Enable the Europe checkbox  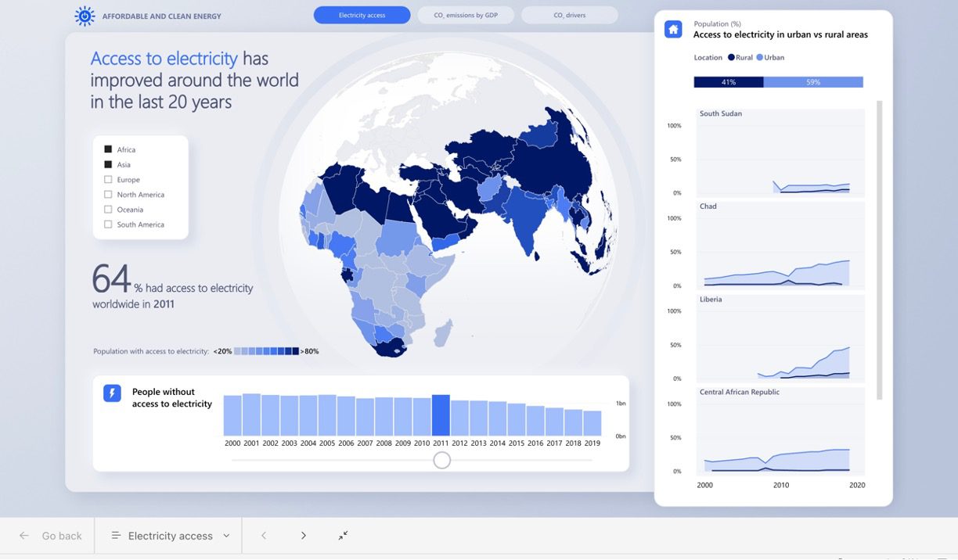click(x=108, y=179)
